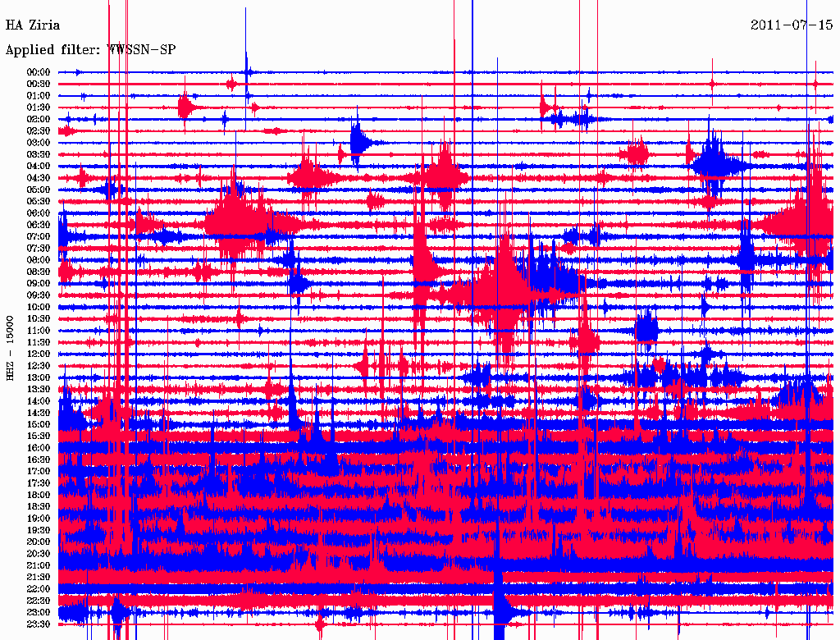The width and height of the screenshot is (840, 640).
Task: Select the 05:30 time label
Action: pyautogui.click(x=39, y=202)
